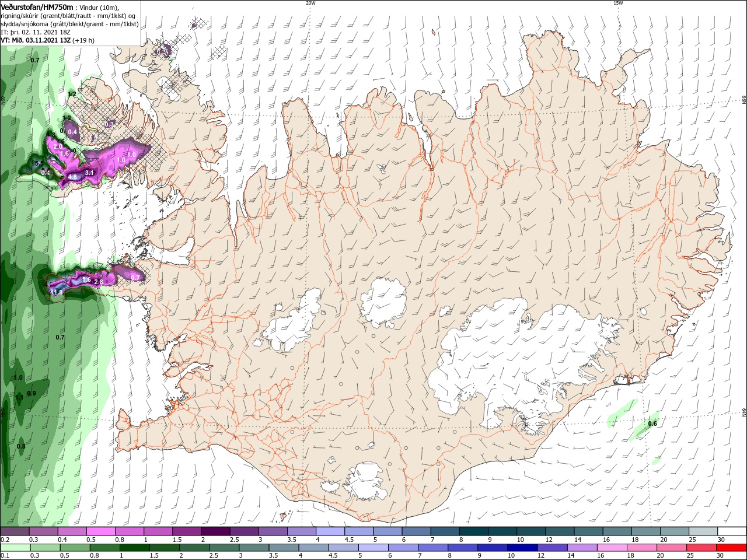
Task: Click the 5.5 value at the Westfjords western tip
Action: point(39,164)
